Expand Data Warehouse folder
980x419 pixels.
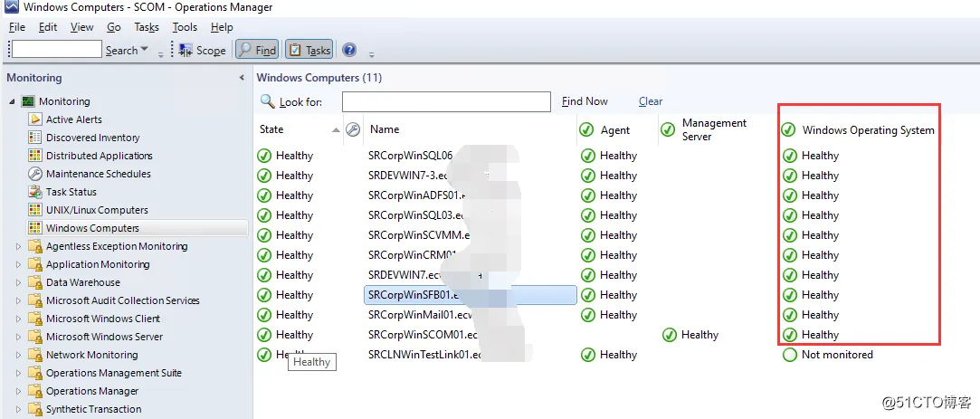18,282
